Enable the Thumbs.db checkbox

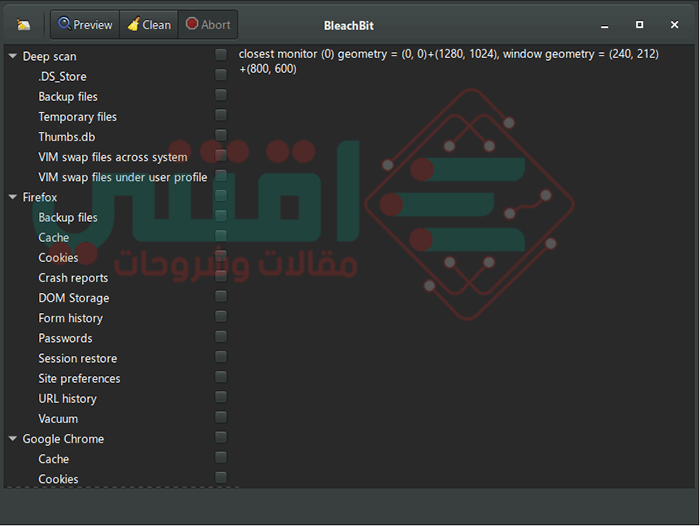[221, 135]
